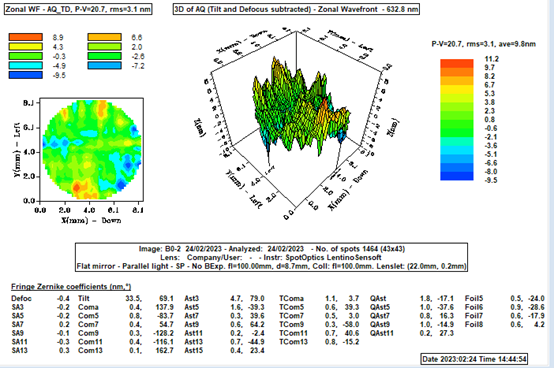
Task: Click the orange 6.6 legend swatch
Action: [x=105, y=37]
